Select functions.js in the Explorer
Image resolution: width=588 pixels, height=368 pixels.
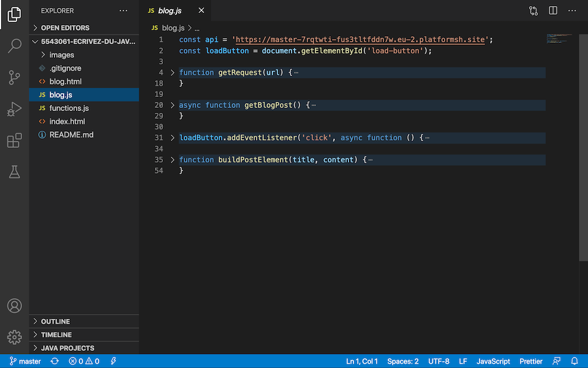tap(69, 107)
